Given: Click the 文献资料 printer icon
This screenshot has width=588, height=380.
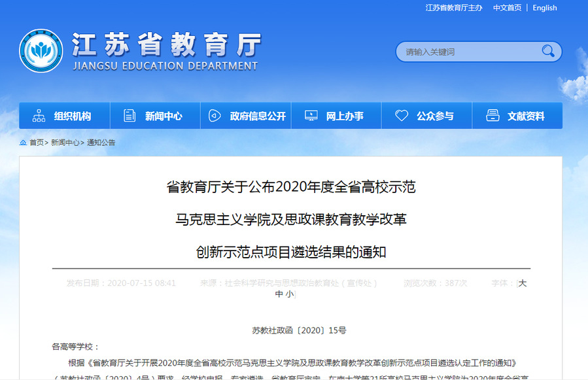Looking at the screenshot, I should tap(493, 116).
